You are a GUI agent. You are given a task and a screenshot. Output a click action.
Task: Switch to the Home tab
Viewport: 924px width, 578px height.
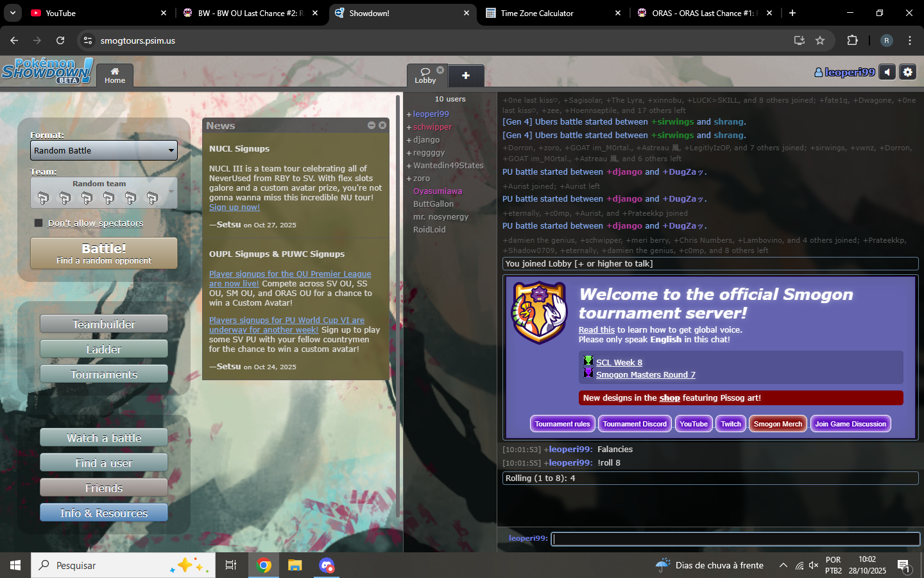115,76
